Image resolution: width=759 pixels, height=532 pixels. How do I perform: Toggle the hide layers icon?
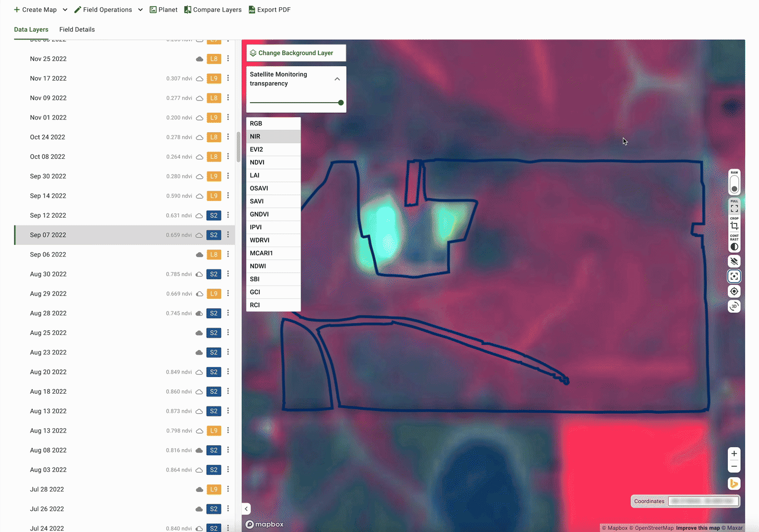pyautogui.click(x=734, y=261)
